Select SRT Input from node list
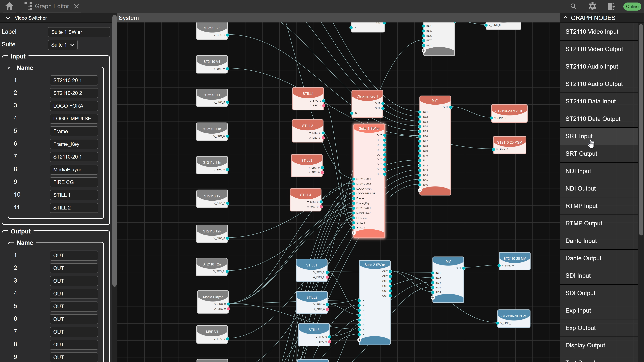The height and width of the screenshot is (362, 644). pyautogui.click(x=579, y=136)
